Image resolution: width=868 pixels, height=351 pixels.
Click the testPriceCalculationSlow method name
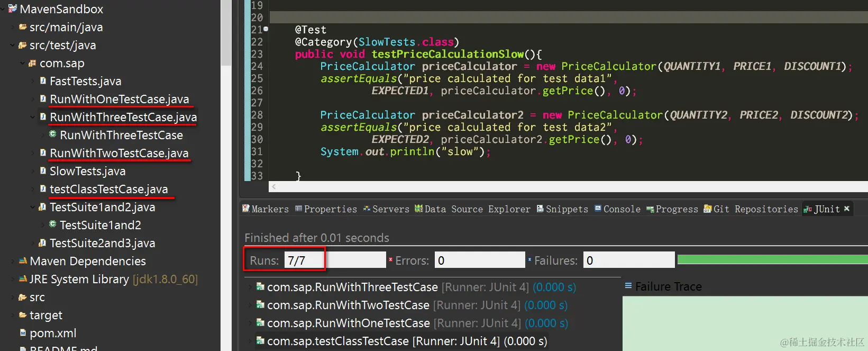[447, 54]
